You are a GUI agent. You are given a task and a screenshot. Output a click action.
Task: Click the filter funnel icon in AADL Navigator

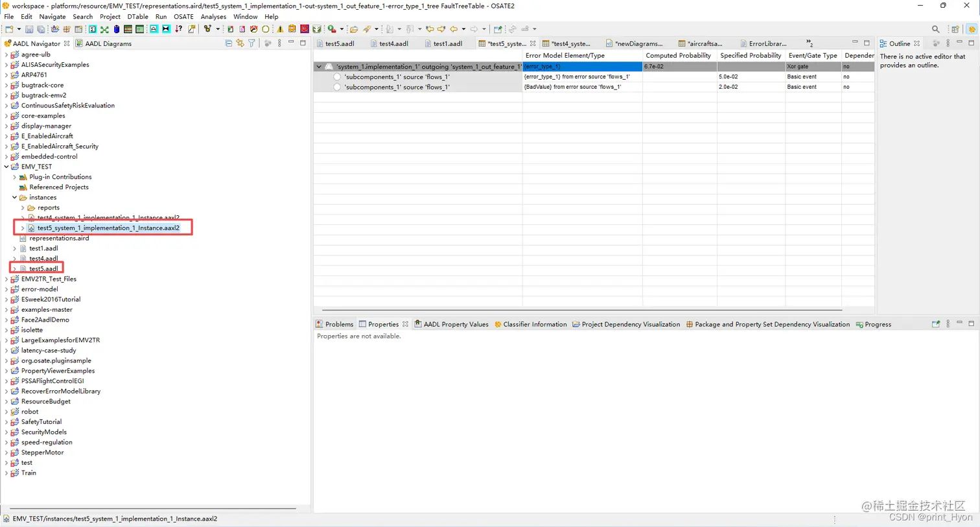251,43
